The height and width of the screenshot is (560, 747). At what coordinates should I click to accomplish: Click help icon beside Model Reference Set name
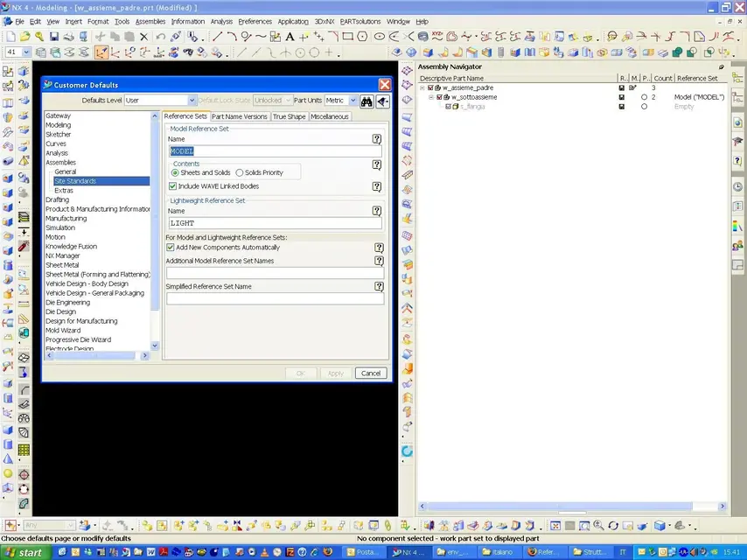(x=377, y=139)
